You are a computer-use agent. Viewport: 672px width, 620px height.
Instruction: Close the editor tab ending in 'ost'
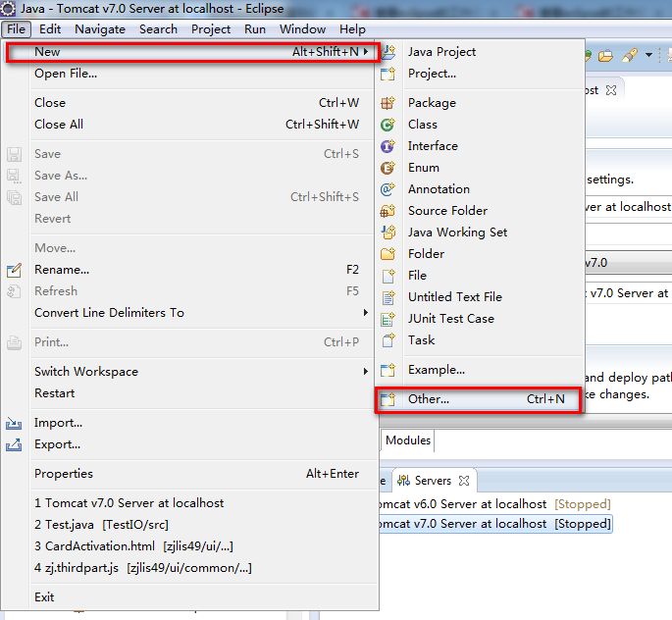point(611,90)
